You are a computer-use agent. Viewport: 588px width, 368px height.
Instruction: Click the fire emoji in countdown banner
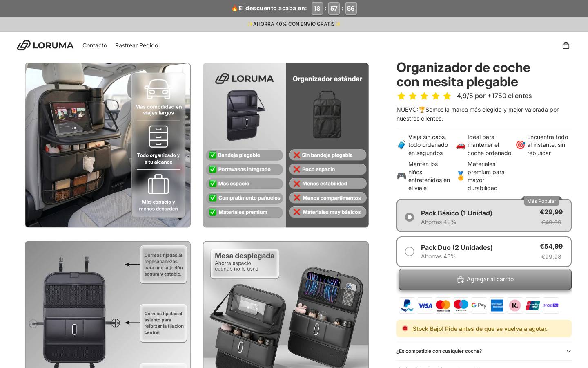click(234, 8)
